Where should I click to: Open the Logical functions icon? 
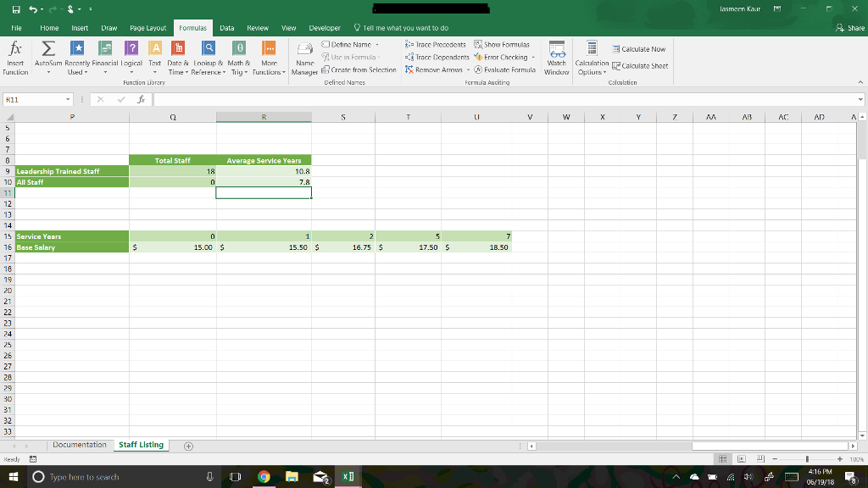click(x=131, y=48)
